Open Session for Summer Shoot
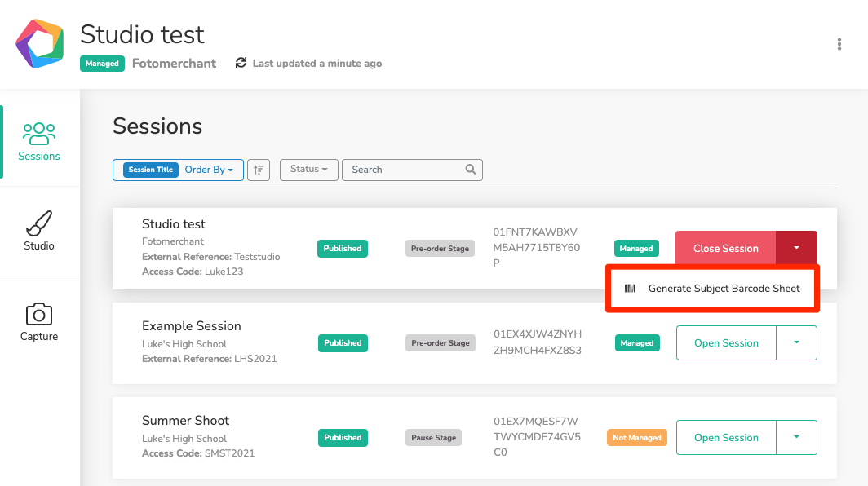 click(726, 437)
